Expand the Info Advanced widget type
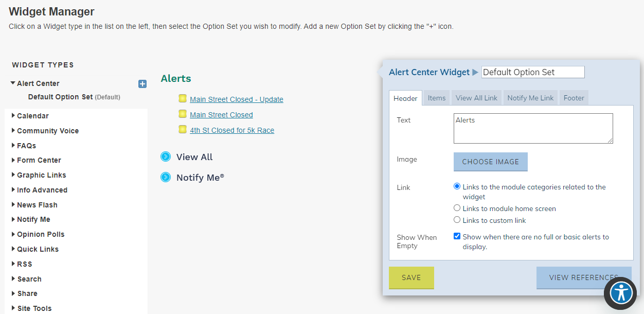 (13, 190)
